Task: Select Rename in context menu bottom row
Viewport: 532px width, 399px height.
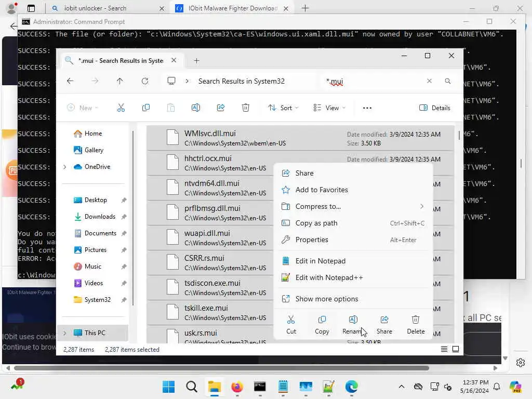Action: click(353, 325)
